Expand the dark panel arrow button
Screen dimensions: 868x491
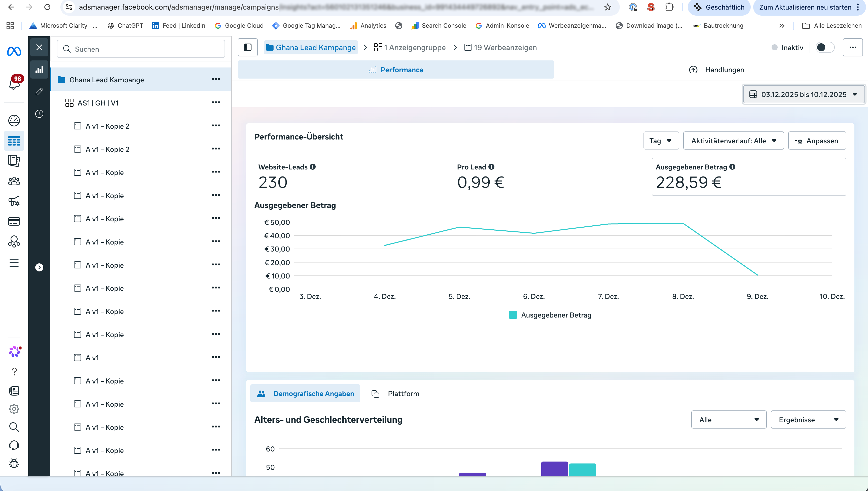click(x=39, y=267)
